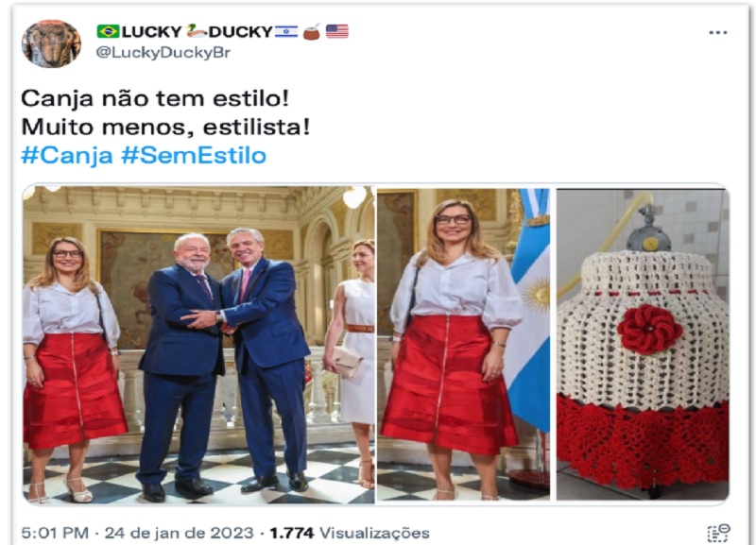Click the United States flag emoji
The width and height of the screenshot is (756, 545).
pos(337,32)
